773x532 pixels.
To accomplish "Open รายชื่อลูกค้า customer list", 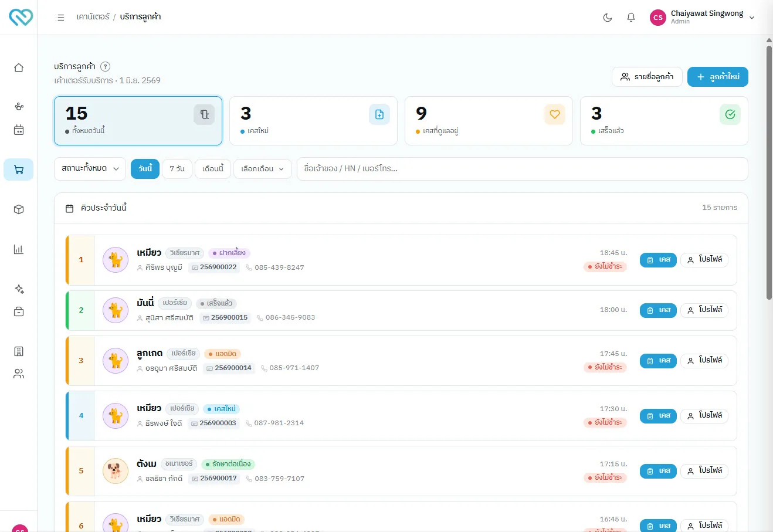I will tap(647, 77).
